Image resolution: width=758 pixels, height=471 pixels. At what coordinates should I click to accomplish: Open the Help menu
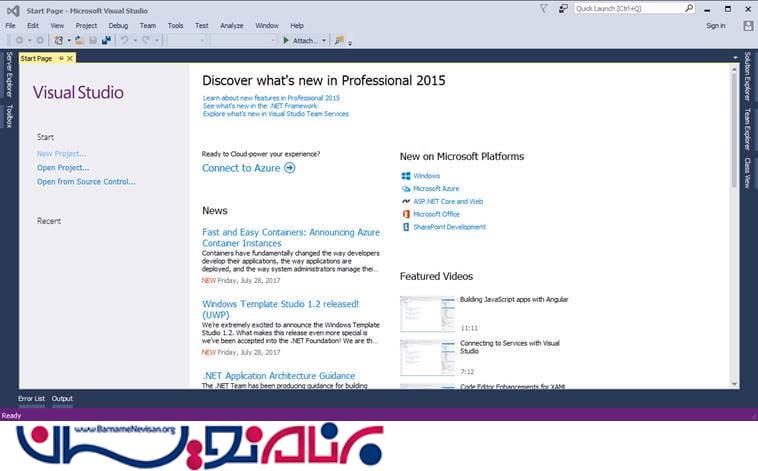[297, 26]
